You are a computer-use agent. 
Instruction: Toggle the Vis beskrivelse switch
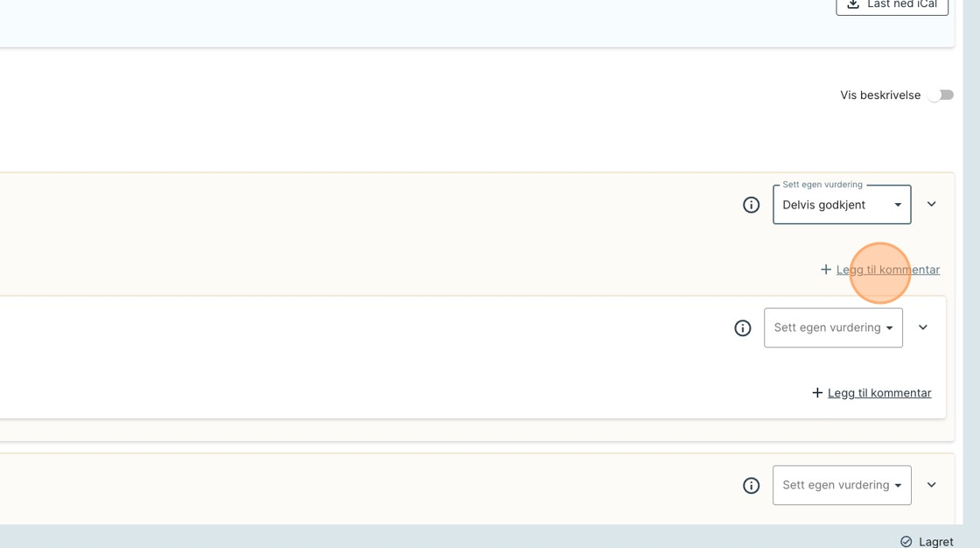tap(941, 95)
